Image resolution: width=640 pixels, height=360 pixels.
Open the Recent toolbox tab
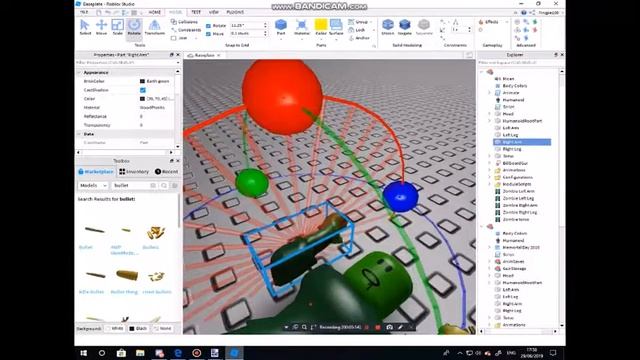pyautogui.click(x=167, y=172)
